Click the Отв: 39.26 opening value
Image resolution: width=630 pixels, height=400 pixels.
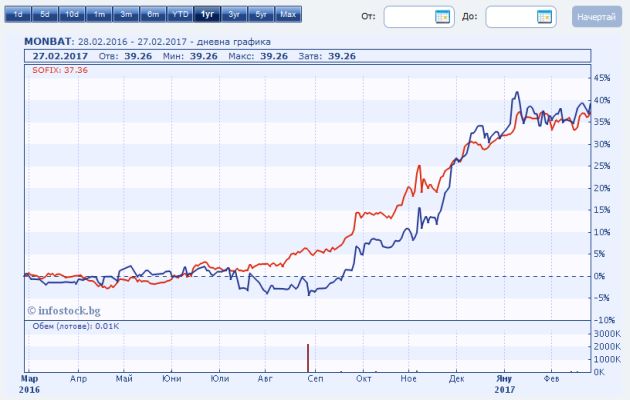tap(125, 56)
